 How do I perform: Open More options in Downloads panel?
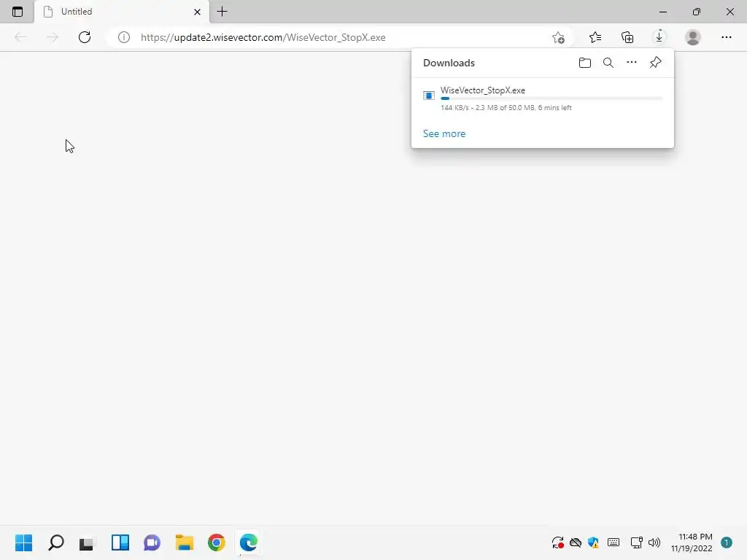[x=632, y=63]
